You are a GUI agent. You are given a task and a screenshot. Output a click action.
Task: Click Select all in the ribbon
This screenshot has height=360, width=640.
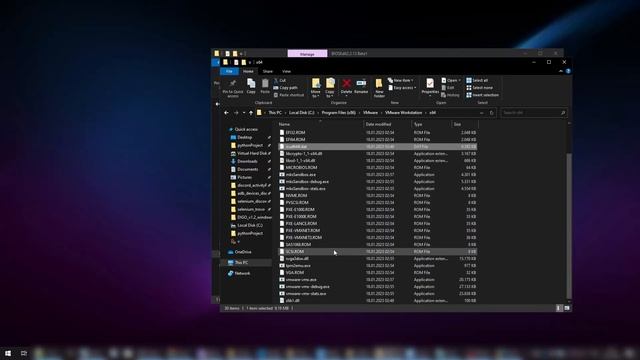pyautogui.click(x=477, y=80)
